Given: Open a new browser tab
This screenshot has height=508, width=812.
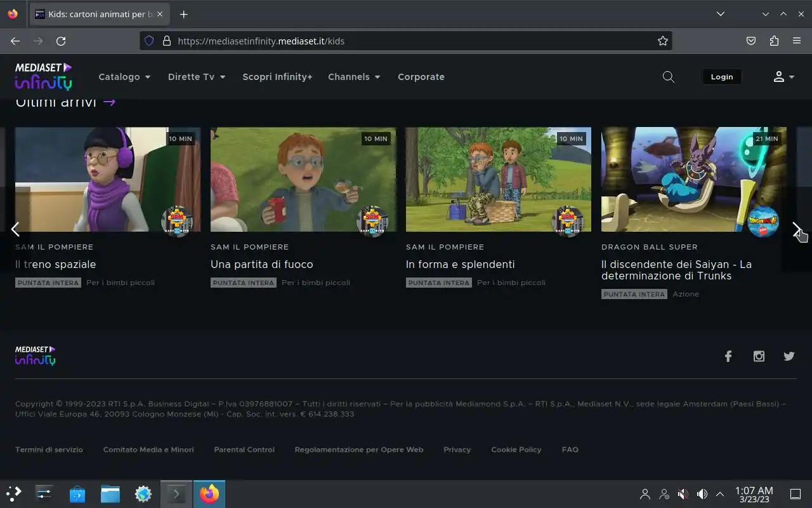Looking at the screenshot, I should click(x=183, y=14).
